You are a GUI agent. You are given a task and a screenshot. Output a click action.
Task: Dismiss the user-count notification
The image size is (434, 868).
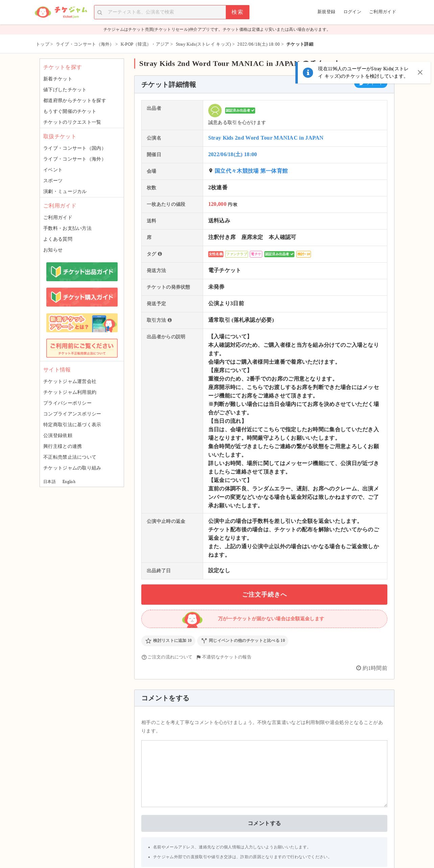tap(420, 72)
